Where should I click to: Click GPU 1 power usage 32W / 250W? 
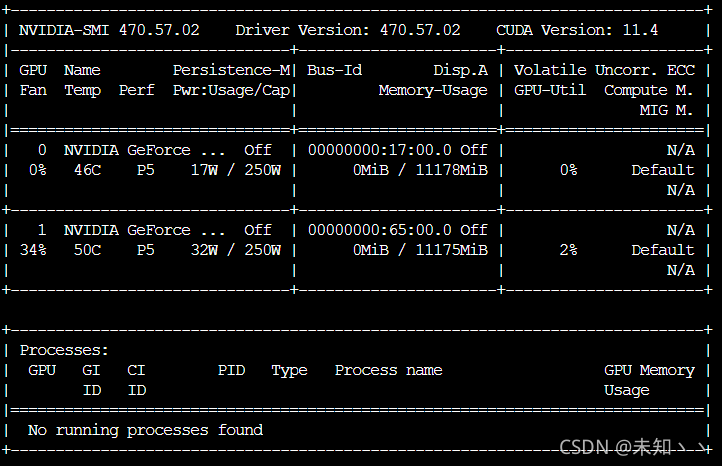click(236, 250)
